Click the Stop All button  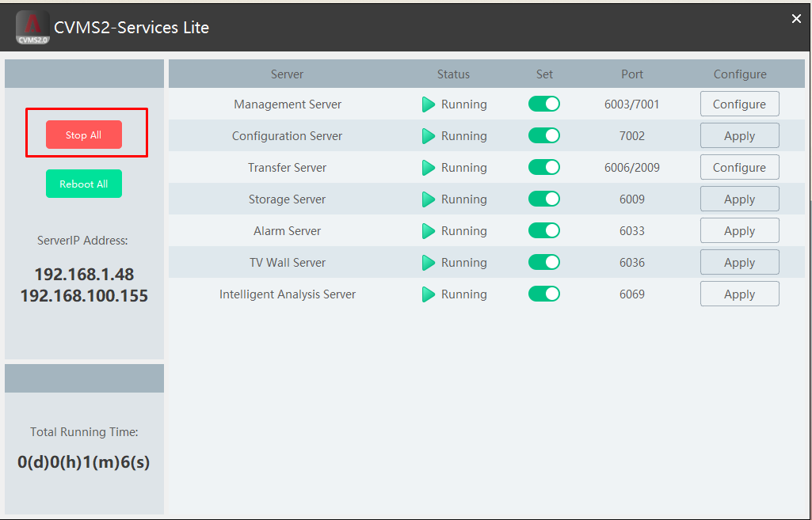[84, 135]
